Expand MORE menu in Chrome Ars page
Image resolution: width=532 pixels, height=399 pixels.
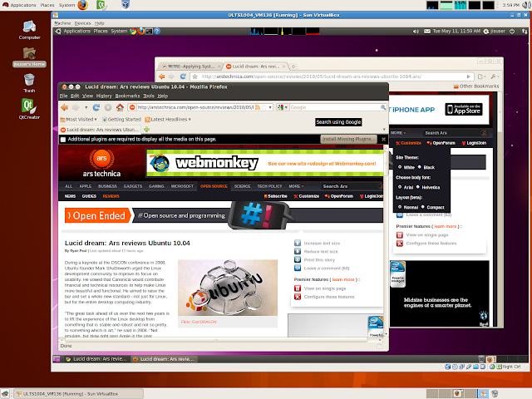(398, 133)
